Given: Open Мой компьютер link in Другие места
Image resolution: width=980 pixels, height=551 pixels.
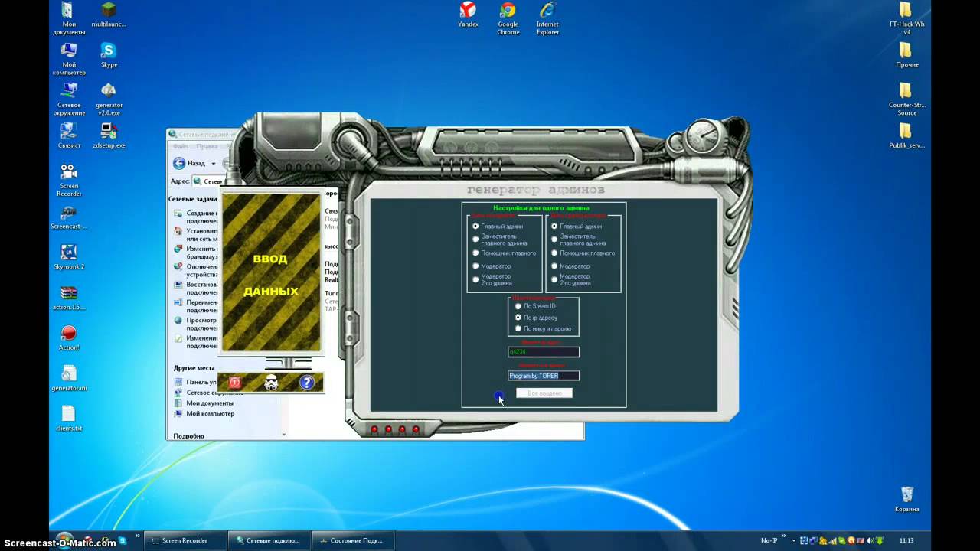Looking at the screenshot, I should point(204,414).
